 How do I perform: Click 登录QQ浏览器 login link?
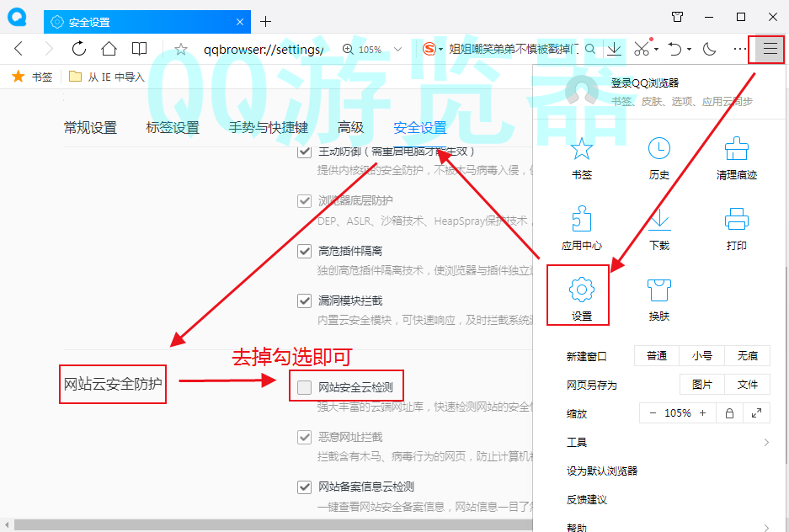point(644,83)
